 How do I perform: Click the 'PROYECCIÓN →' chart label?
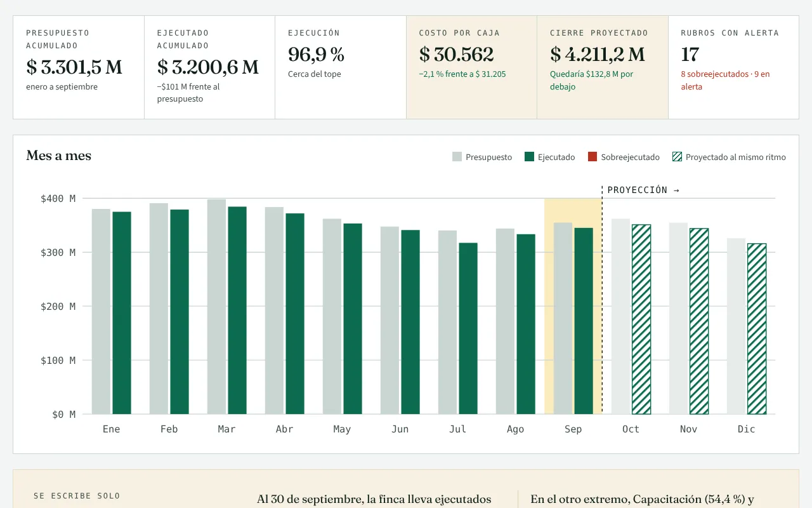643,190
